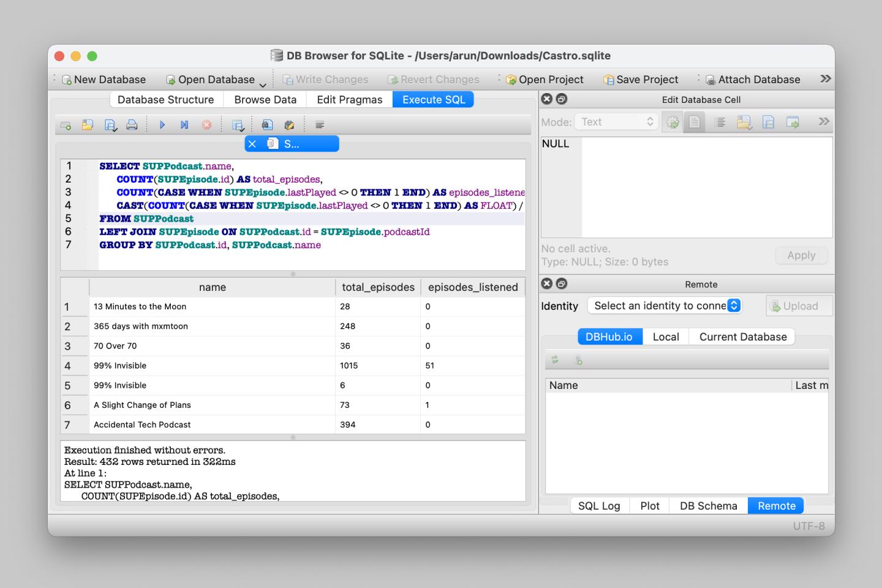Click the Execute current line icon
The image size is (882, 588).
click(184, 125)
